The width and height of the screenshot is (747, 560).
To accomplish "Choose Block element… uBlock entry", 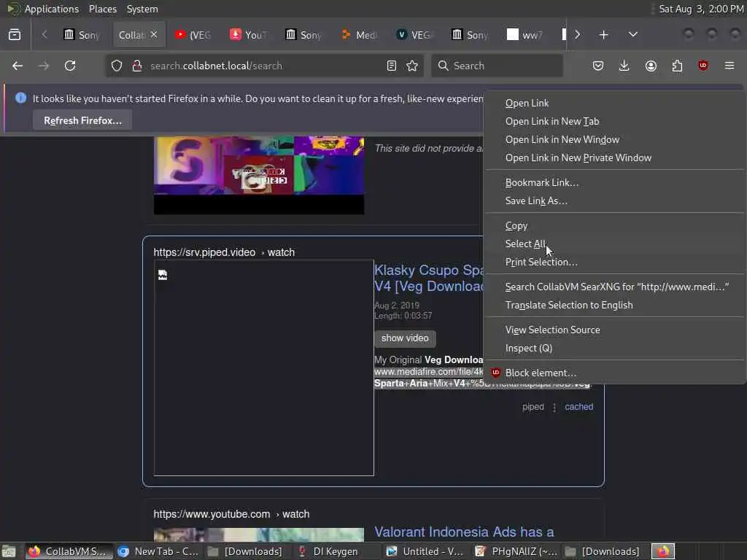I will (x=614, y=373).
